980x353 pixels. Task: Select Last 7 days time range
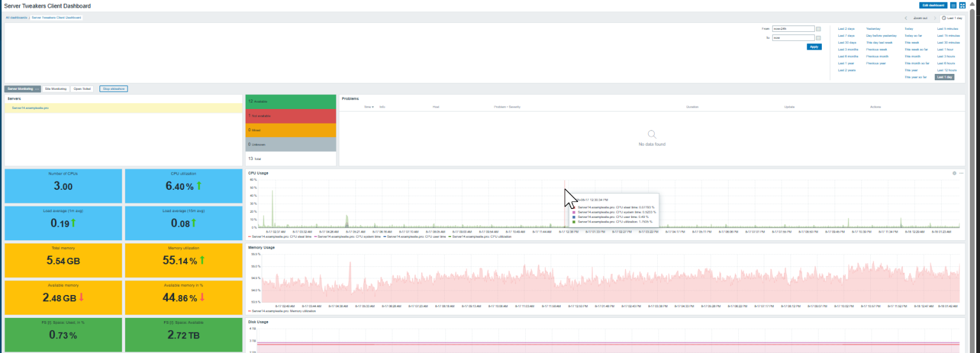click(x=846, y=36)
